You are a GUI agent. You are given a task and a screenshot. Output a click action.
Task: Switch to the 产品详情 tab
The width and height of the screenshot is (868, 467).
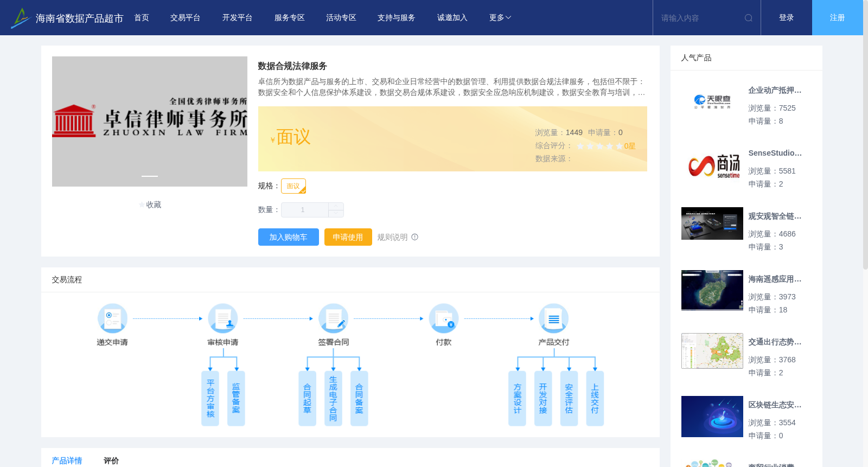pyautogui.click(x=67, y=460)
